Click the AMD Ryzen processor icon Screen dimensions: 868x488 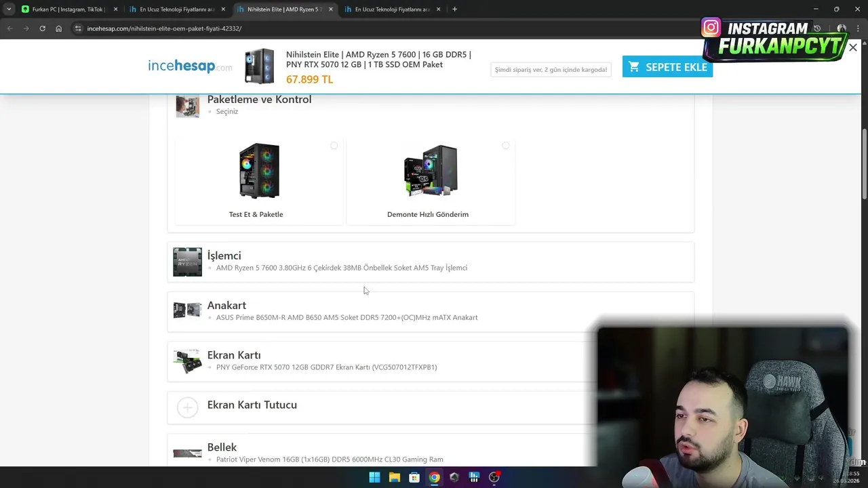click(187, 262)
